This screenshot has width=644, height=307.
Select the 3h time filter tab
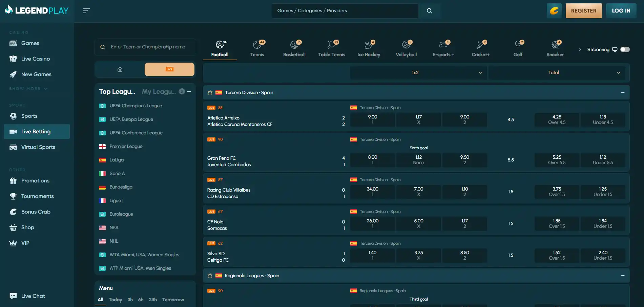(130, 300)
